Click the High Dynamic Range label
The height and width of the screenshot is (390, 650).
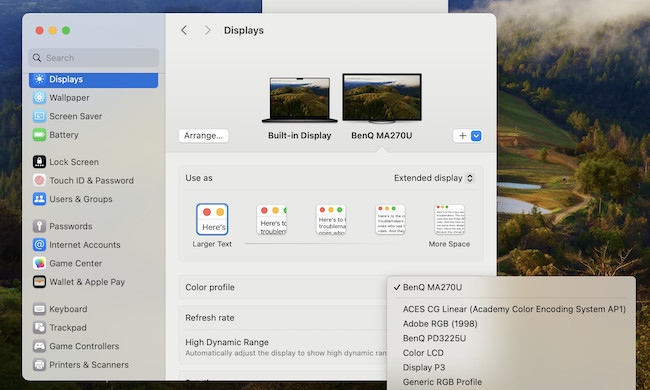pos(227,342)
